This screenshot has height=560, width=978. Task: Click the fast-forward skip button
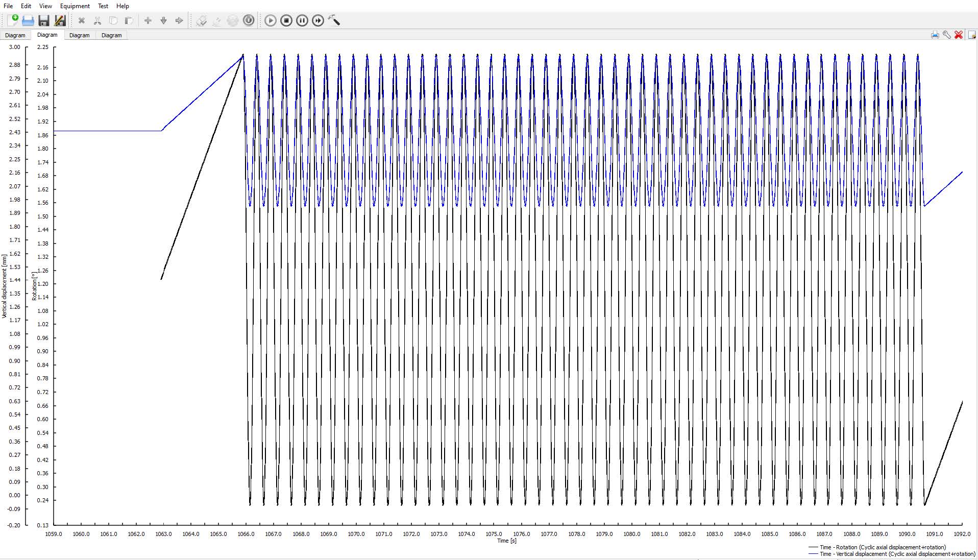click(318, 20)
